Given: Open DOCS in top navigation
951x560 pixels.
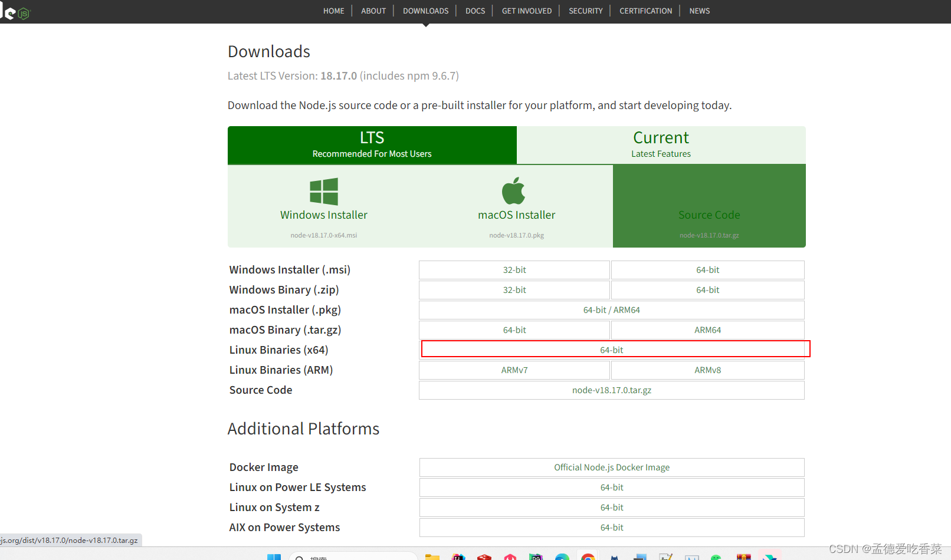Looking at the screenshot, I should pyautogui.click(x=475, y=11).
